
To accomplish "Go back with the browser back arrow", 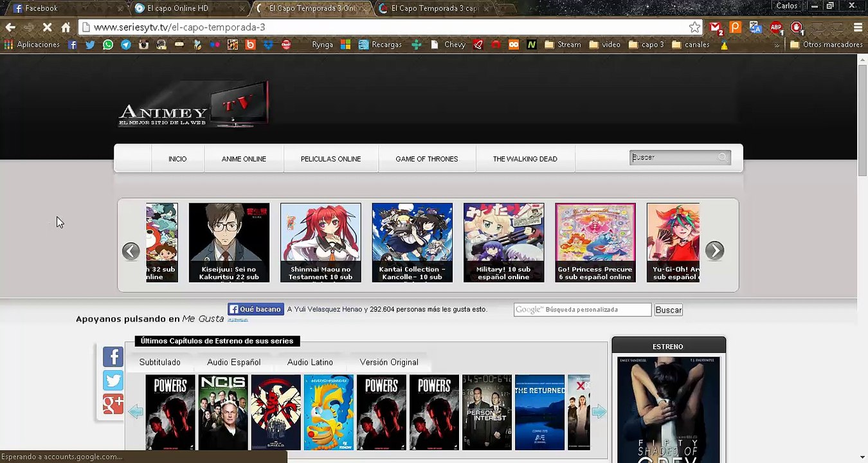I will click(10, 28).
